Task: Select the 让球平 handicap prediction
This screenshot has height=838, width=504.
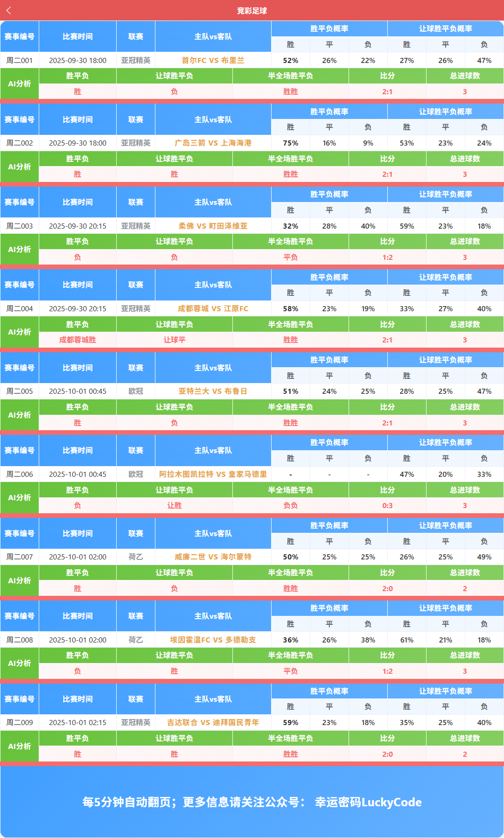Action: pyautogui.click(x=174, y=340)
